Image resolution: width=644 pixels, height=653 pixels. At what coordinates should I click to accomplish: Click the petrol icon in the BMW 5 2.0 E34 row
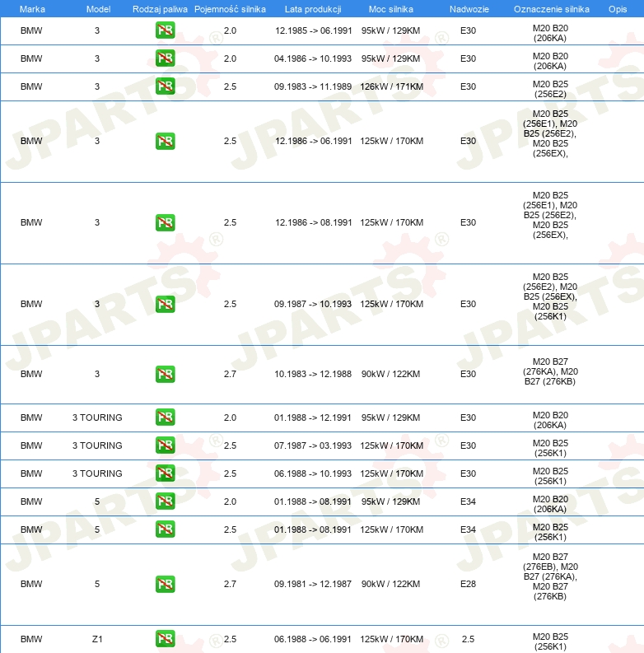pos(165,501)
